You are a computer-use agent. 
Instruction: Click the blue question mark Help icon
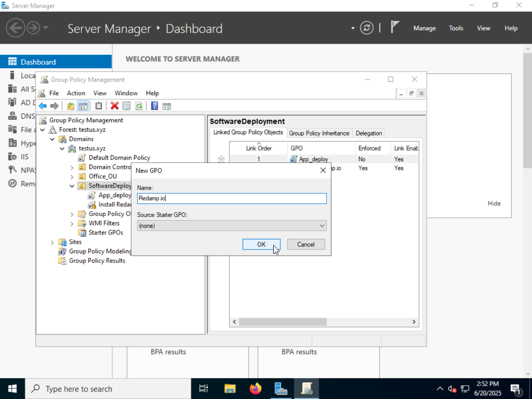coord(154,106)
